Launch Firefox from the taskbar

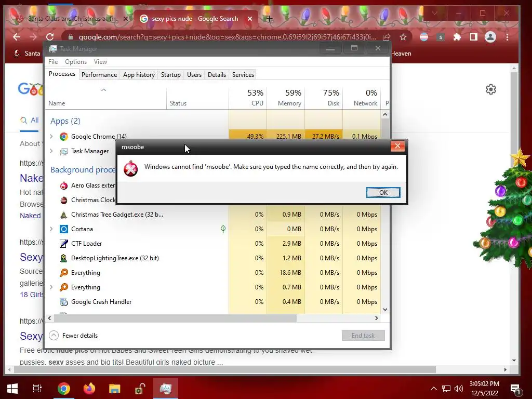pos(89,389)
